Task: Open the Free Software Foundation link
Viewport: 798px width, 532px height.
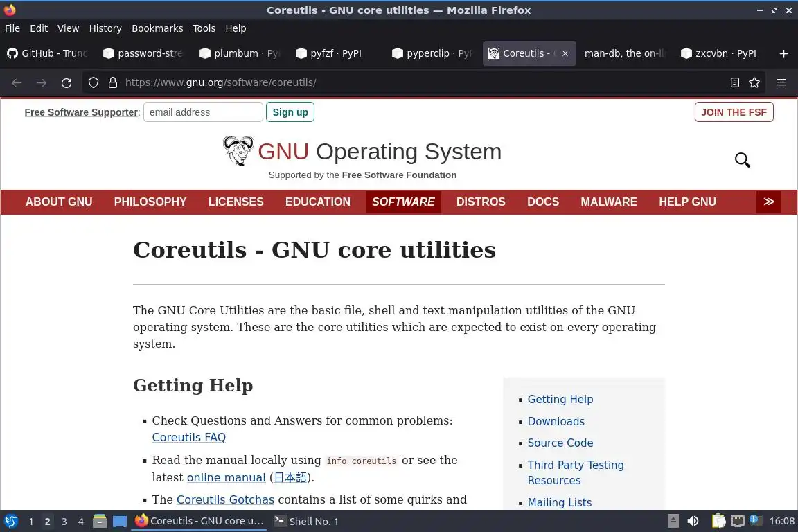Action: (x=399, y=175)
